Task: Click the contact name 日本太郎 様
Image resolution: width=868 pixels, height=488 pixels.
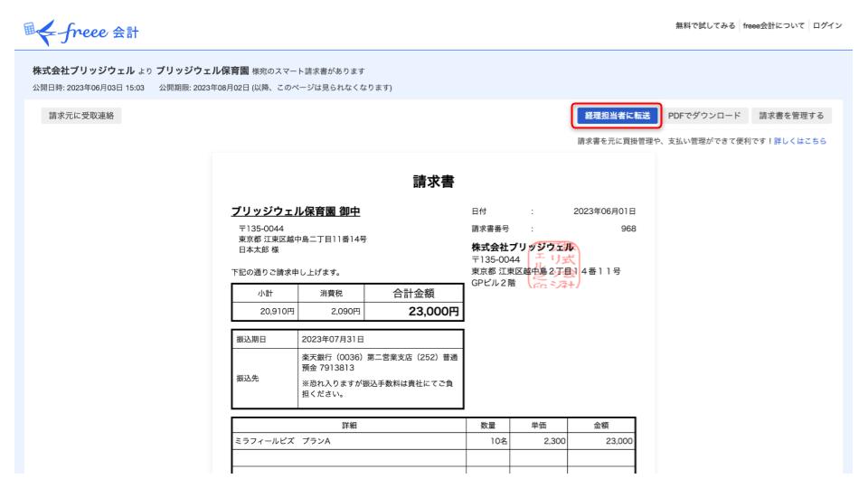Action: point(259,249)
